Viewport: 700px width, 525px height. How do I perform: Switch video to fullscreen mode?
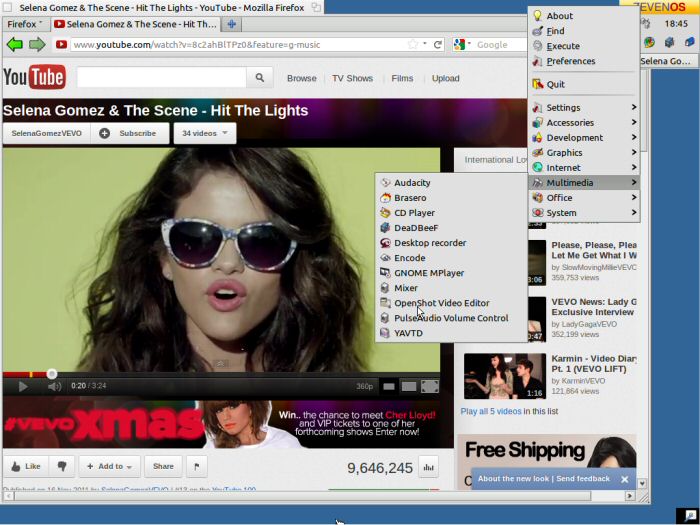(429, 386)
